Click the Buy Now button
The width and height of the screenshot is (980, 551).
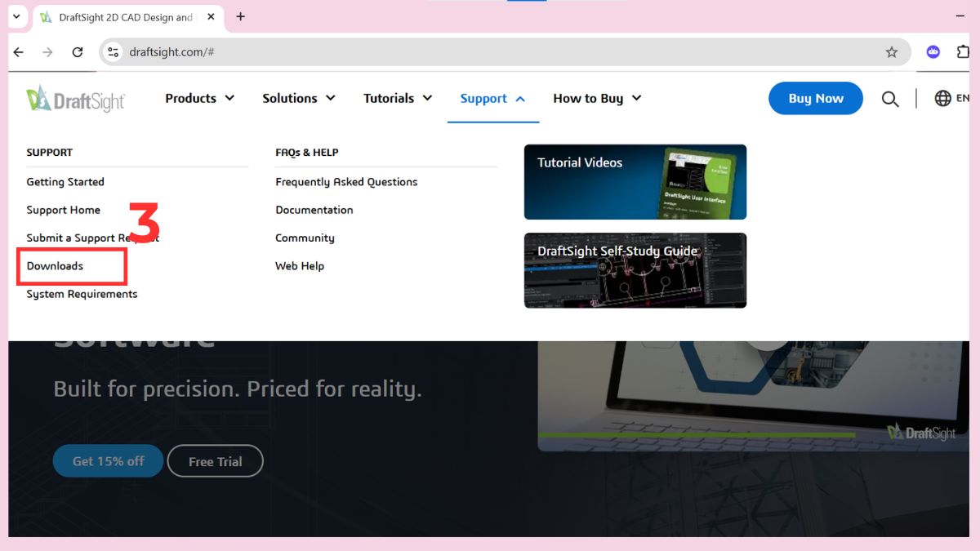816,98
